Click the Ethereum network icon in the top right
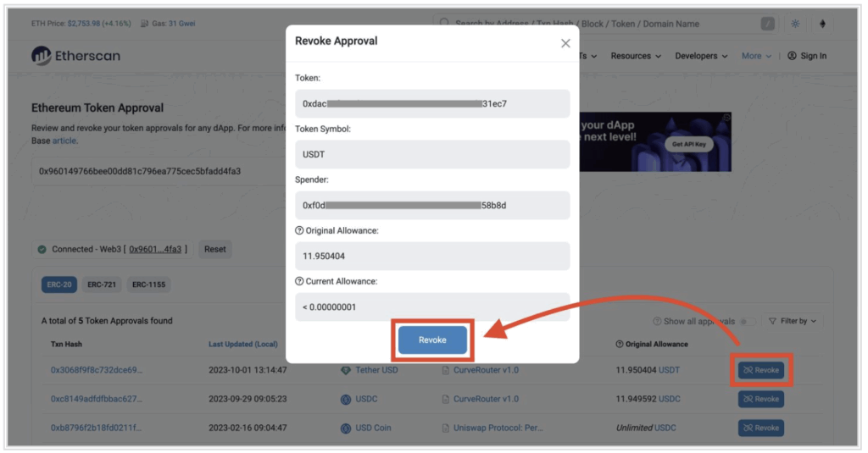Viewport: 868px width, 453px height. pyautogui.click(x=822, y=24)
